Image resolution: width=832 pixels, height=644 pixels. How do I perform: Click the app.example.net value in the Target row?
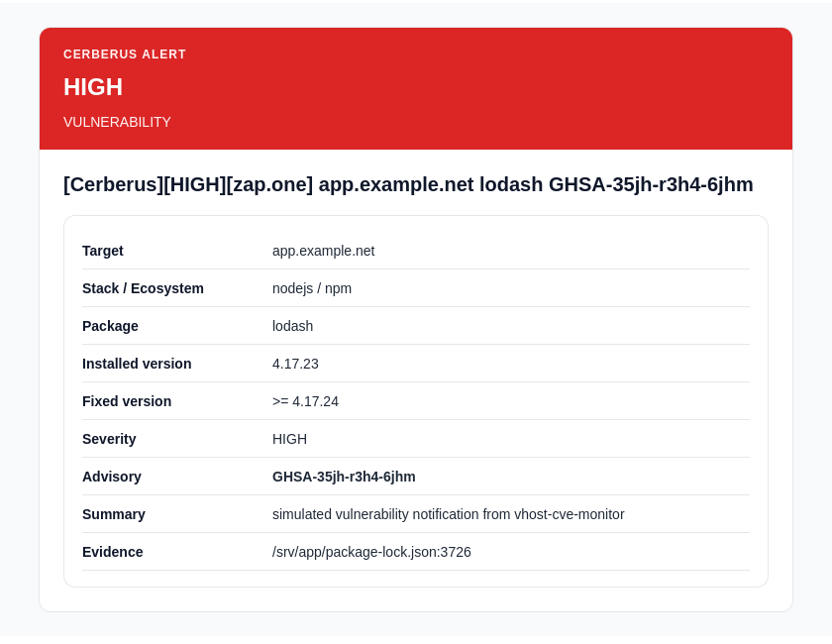(323, 251)
